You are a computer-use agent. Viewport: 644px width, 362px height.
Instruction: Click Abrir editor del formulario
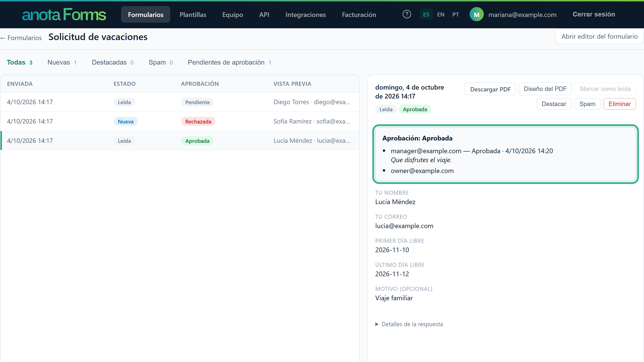(x=599, y=37)
